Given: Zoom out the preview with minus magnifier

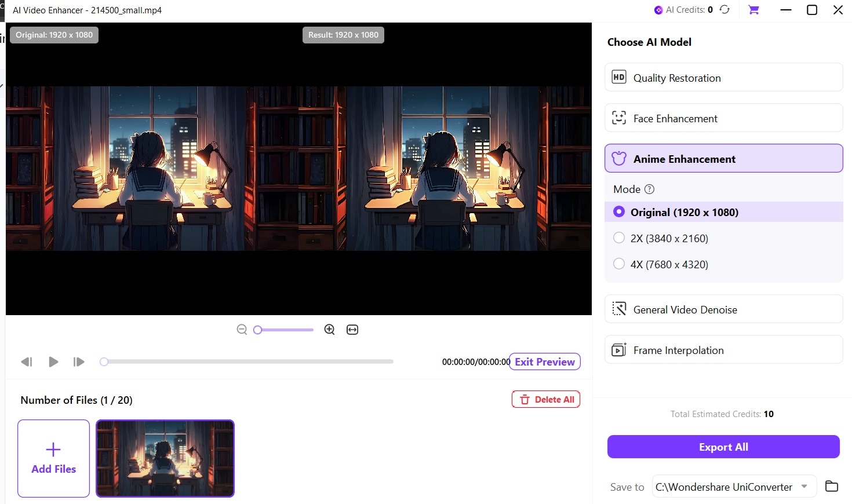Looking at the screenshot, I should tap(242, 330).
